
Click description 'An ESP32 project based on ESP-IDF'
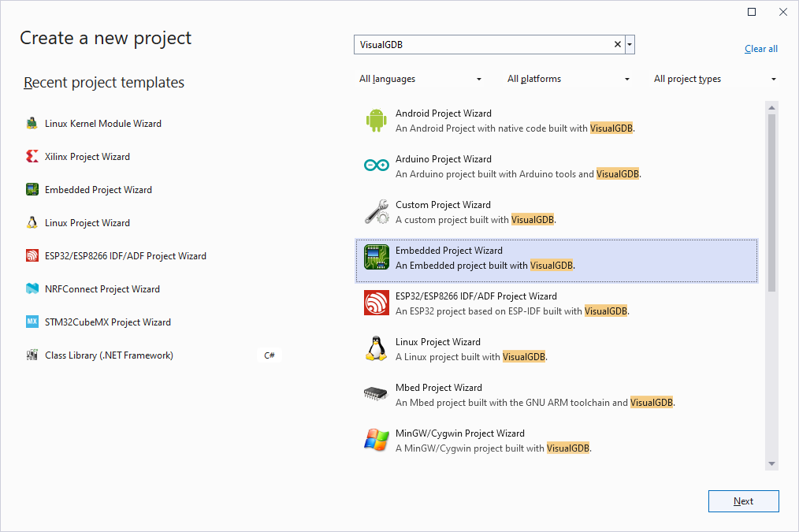(x=512, y=311)
